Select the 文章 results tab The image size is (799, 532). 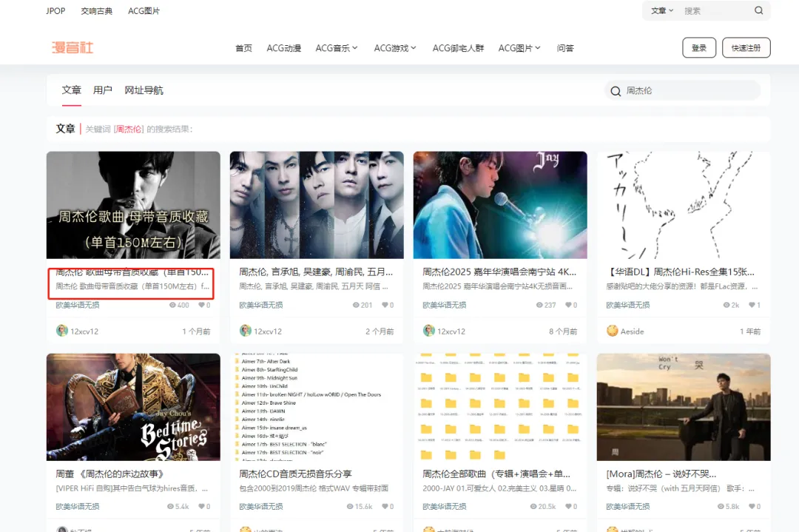coord(71,90)
